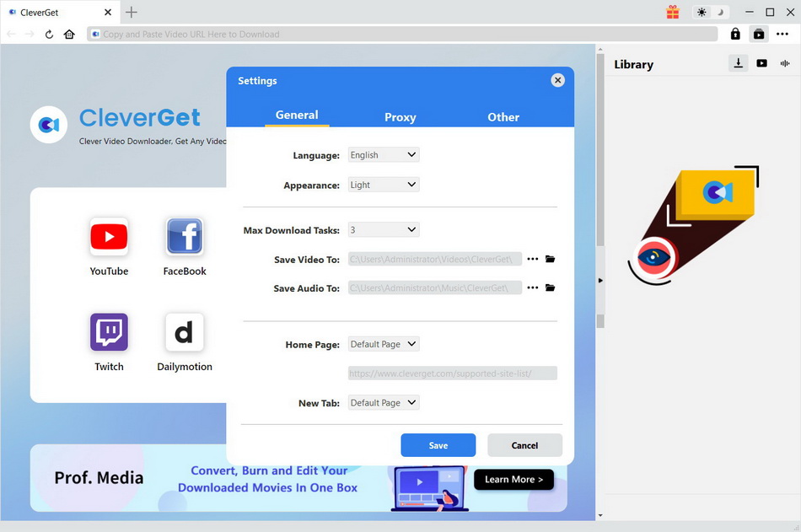Screen dimensions: 801x532
Task: Click Learn More about Prof. Media
Action: click(x=513, y=479)
